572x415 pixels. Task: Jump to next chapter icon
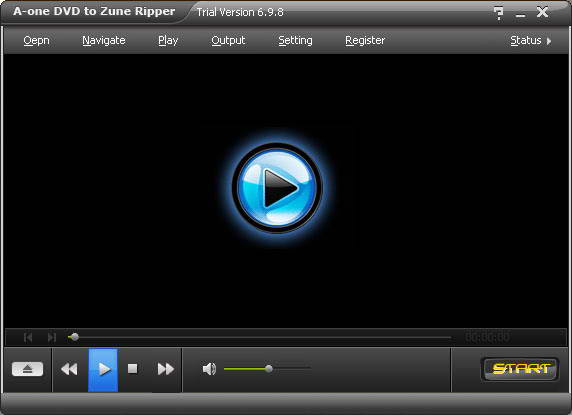(x=52, y=337)
